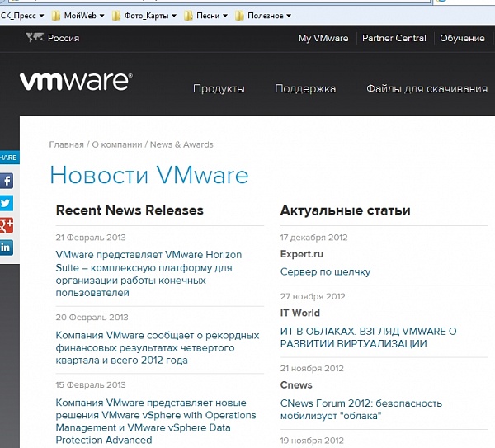Open the Сервер по щелчку article
Image resolution: width=495 pixels, height=448 pixels.
(x=325, y=271)
